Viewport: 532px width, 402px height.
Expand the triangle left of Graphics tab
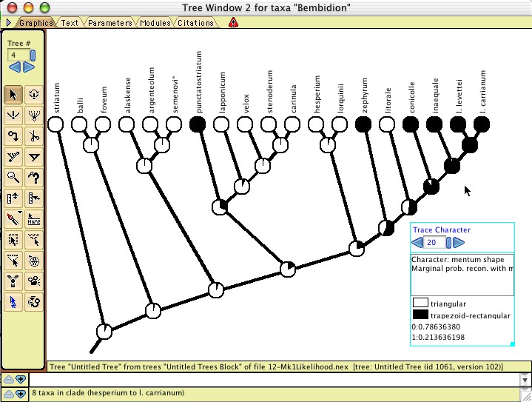pyautogui.click(x=9, y=23)
